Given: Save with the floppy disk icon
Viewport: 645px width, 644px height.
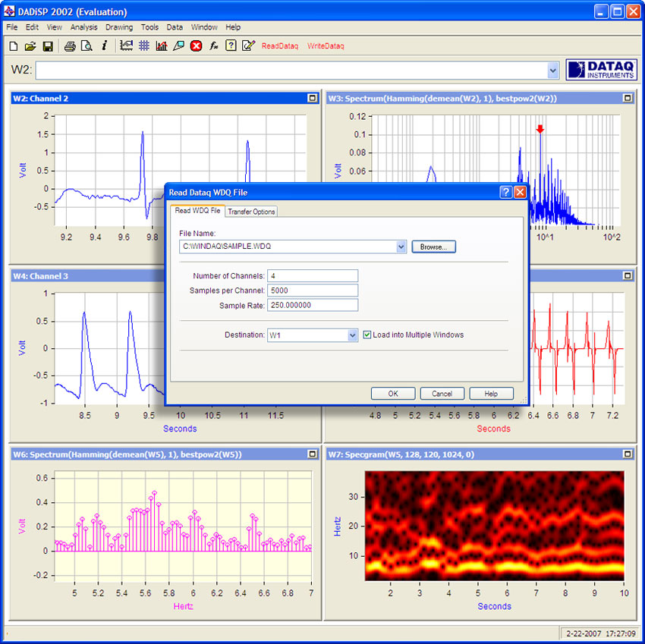Looking at the screenshot, I should tap(48, 46).
